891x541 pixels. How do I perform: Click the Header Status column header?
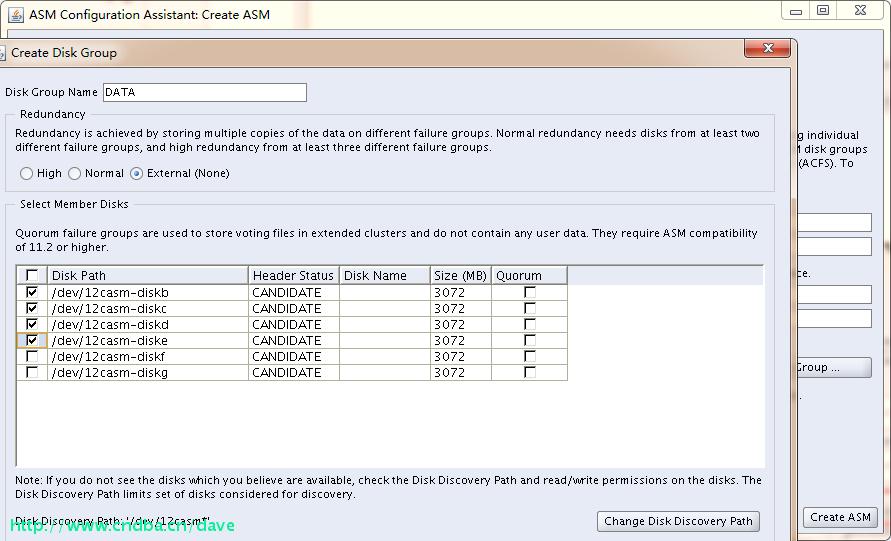(294, 276)
